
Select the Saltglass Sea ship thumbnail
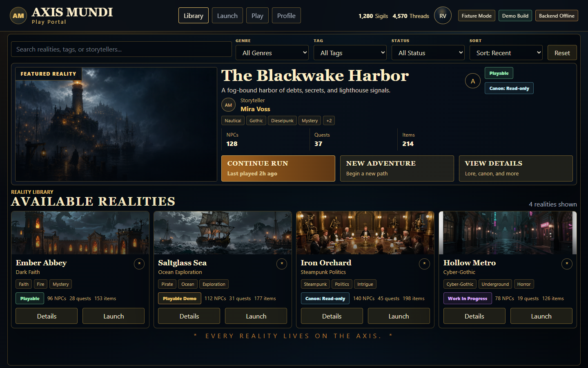click(223, 233)
